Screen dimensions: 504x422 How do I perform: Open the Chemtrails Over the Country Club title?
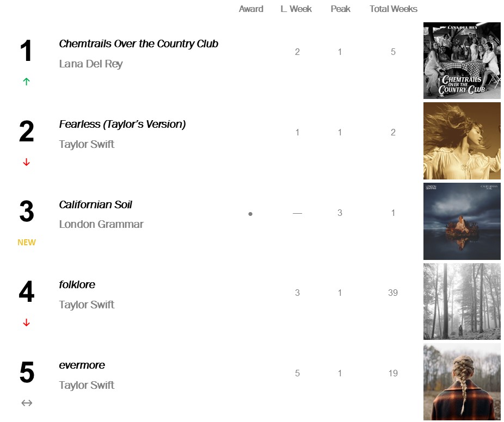pyautogui.click(x=138, y=44)
